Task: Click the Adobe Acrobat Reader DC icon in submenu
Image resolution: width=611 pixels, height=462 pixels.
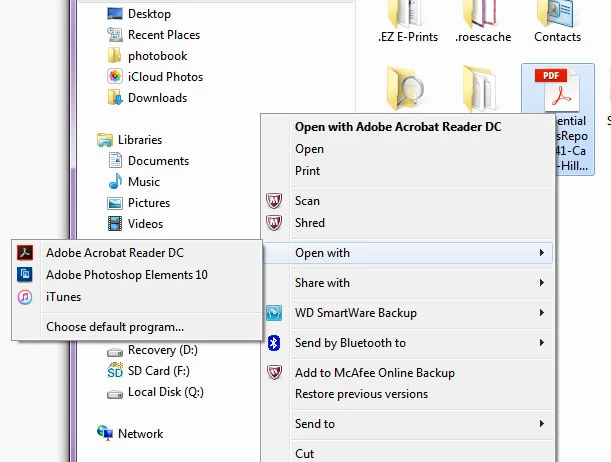Action: (x=25, y=253)
